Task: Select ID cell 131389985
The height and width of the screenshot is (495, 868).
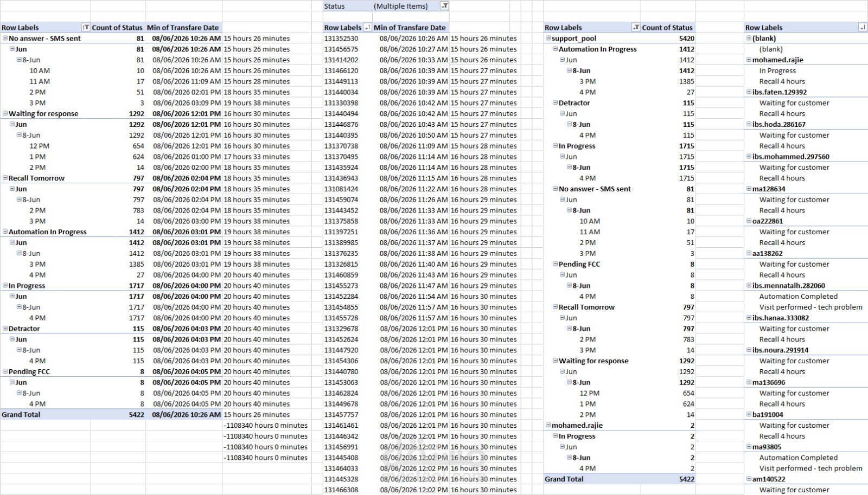Action: pos(348,242)
